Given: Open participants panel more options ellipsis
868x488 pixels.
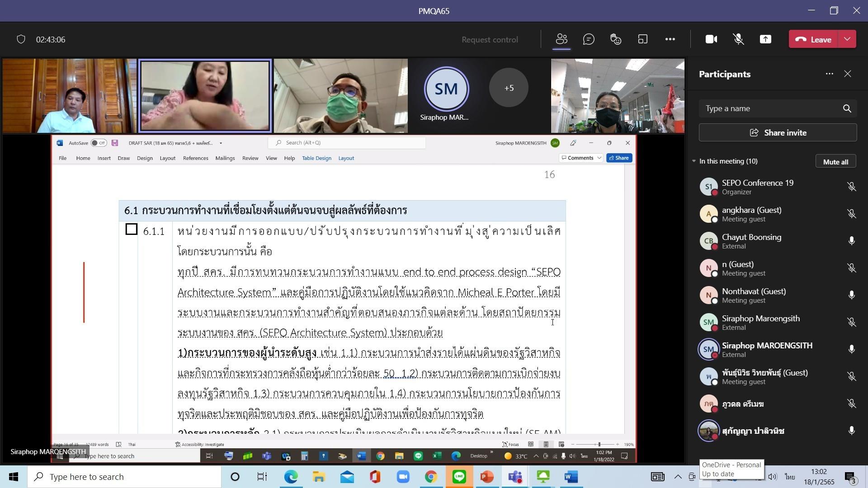Looking at the screenshot, I should (829, 74).
